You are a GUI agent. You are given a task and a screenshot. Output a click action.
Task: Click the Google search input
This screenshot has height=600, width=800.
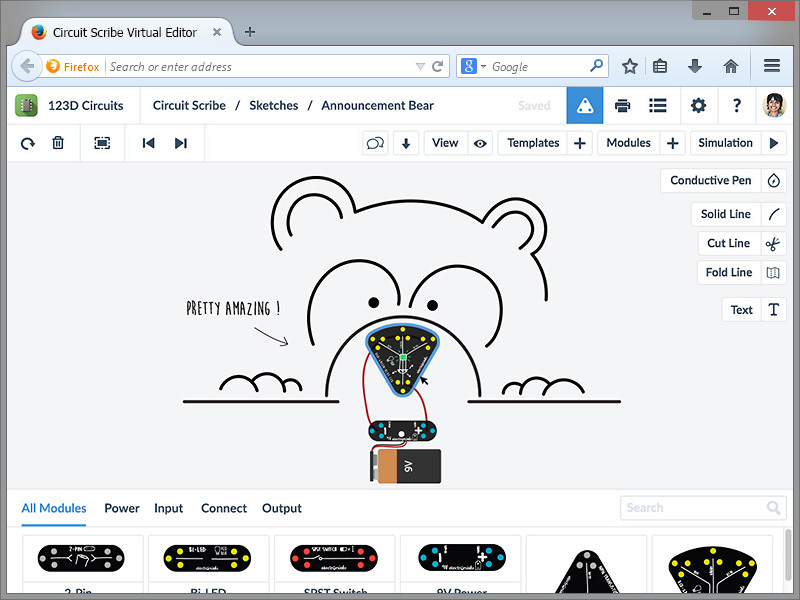tap(538, 66)
